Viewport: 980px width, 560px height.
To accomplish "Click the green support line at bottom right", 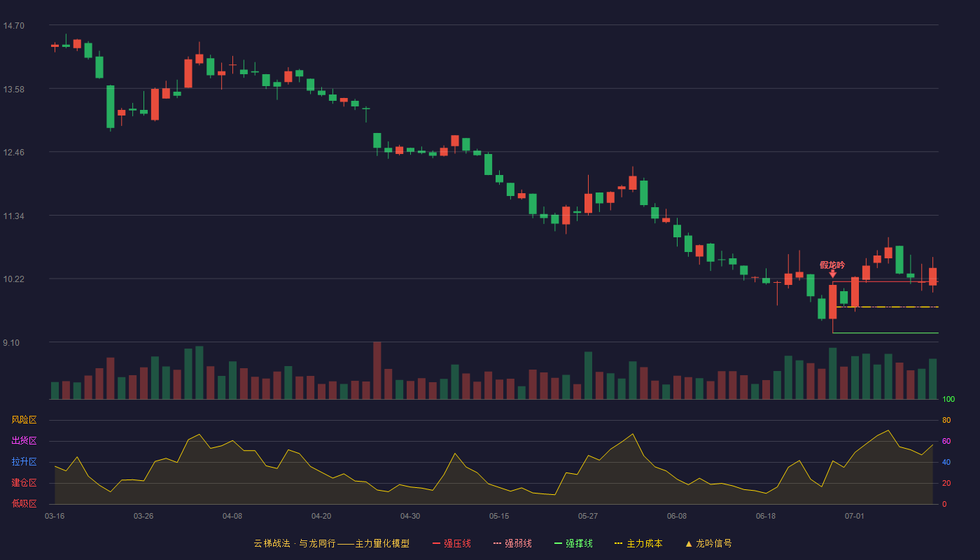I will point(885,332).
